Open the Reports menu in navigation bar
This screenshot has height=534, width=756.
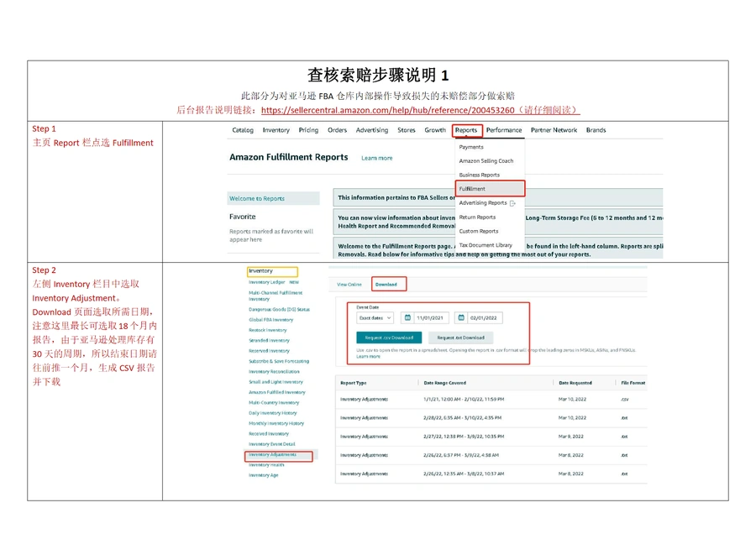(466, 130)
